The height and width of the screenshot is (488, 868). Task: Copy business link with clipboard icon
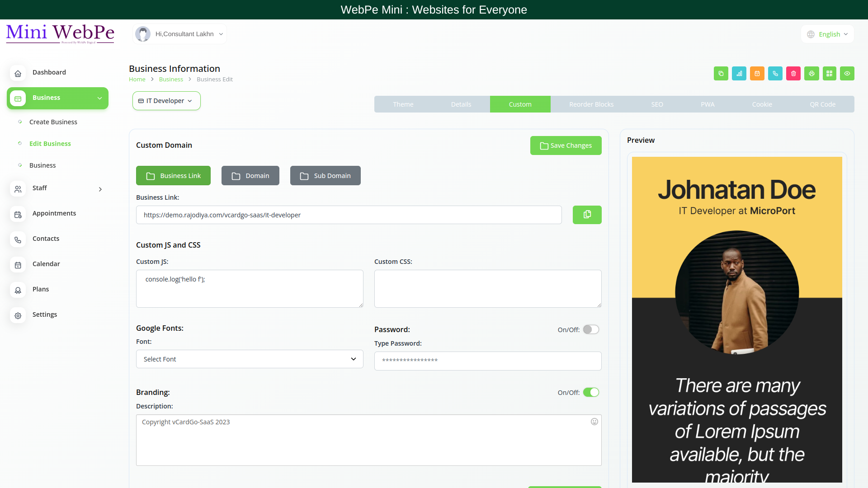[587, 215]
